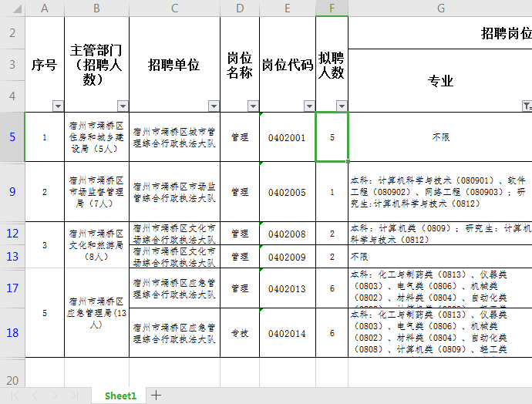Click the next sheet navigation arrow

(54, 396)
